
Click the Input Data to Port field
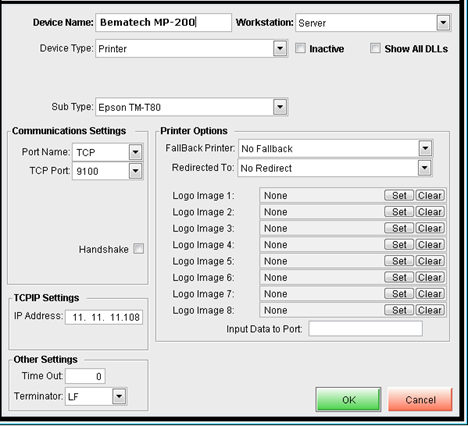tap(366, 329)
